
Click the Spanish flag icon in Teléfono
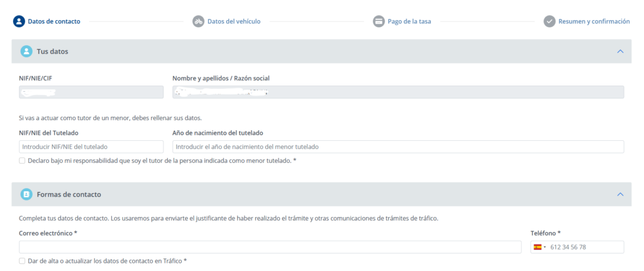pyautogui.click(x=538, y=247)
